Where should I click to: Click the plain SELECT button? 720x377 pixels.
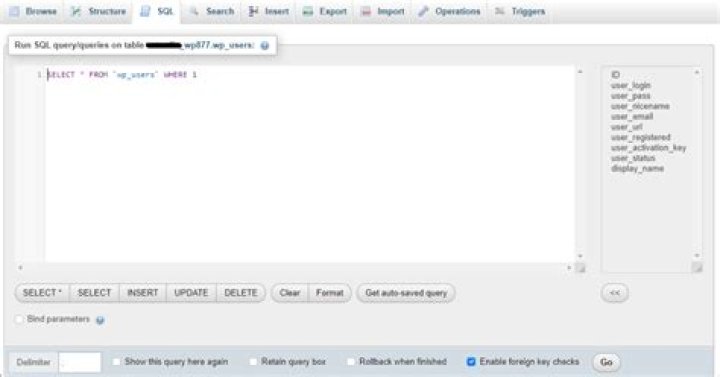(x=95, y=293)
